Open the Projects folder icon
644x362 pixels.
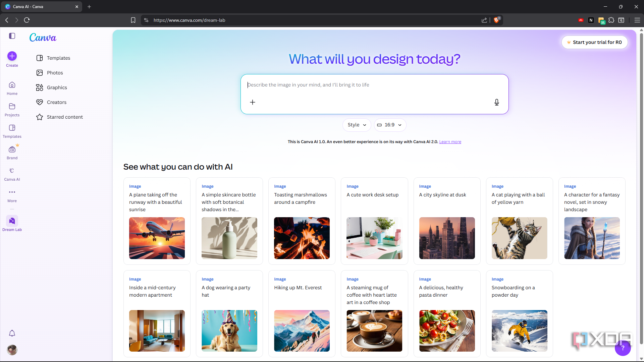pyautogui.click(x=12, y=107)
